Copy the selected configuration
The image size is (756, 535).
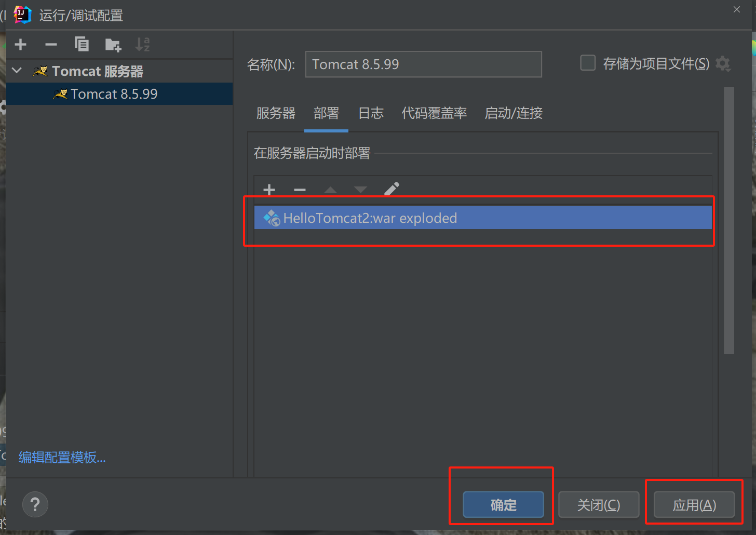coord(82,45)
